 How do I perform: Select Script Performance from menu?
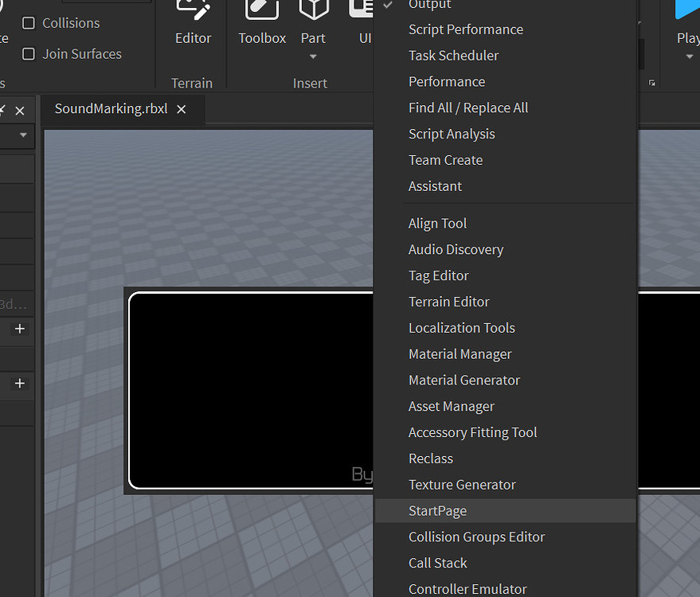[505, 29]
